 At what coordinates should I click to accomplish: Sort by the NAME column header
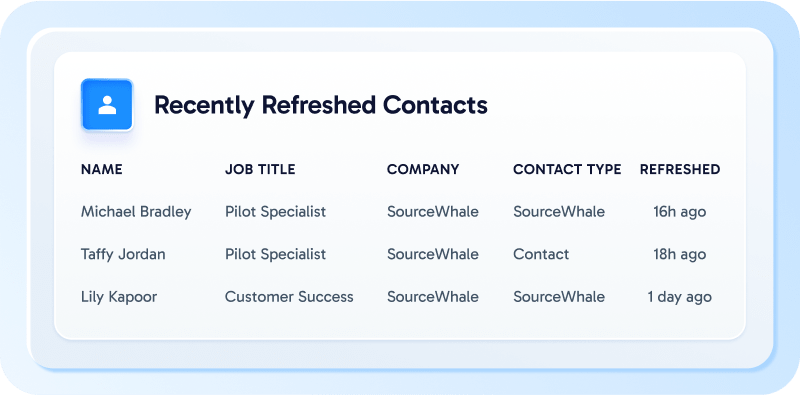(102, 169)
